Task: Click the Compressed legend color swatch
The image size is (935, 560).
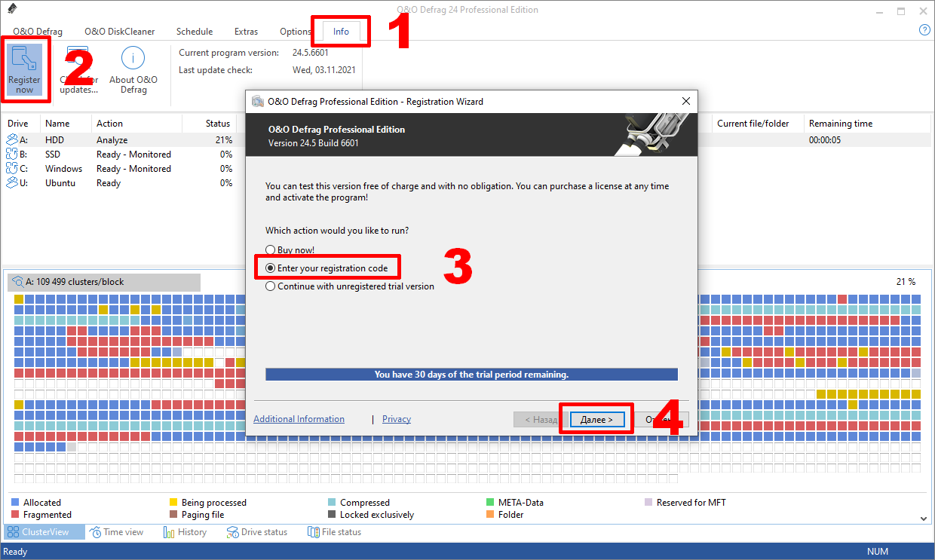Action: point(332,502)
